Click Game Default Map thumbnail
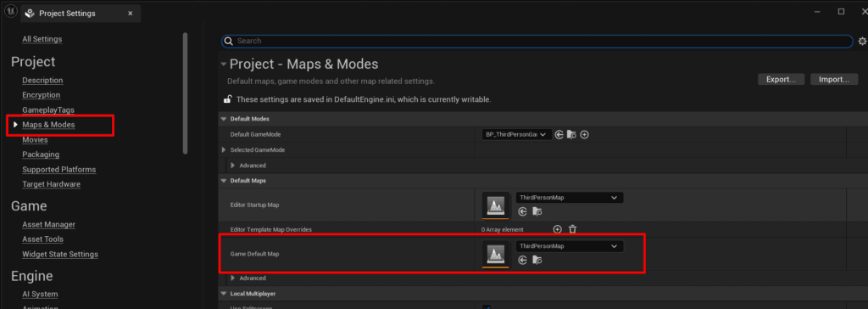 pyautogui.click(x=495, y=254)
